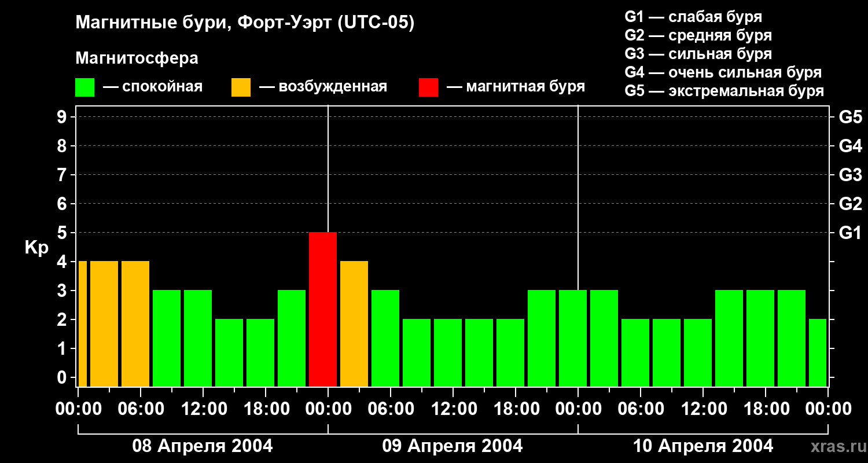This screenshot has width=868, height=463.
Task: Click the orange 'возбужденная' legend swatch
Action: click(x=241, y=87)
